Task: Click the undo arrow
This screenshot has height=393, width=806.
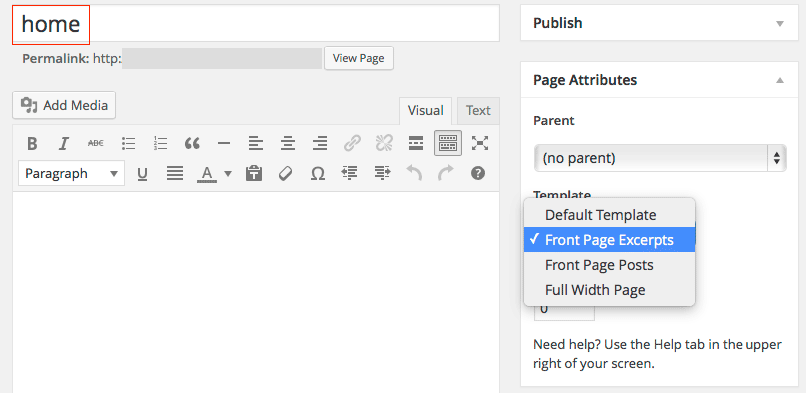Action: pyautogui.click(x=414, y=174)
